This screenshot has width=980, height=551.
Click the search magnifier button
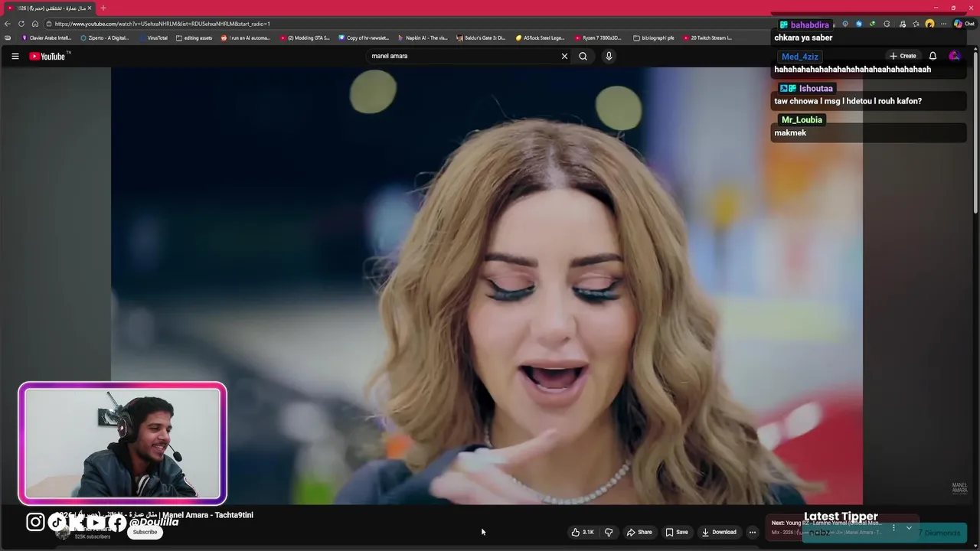coord(583,56)
